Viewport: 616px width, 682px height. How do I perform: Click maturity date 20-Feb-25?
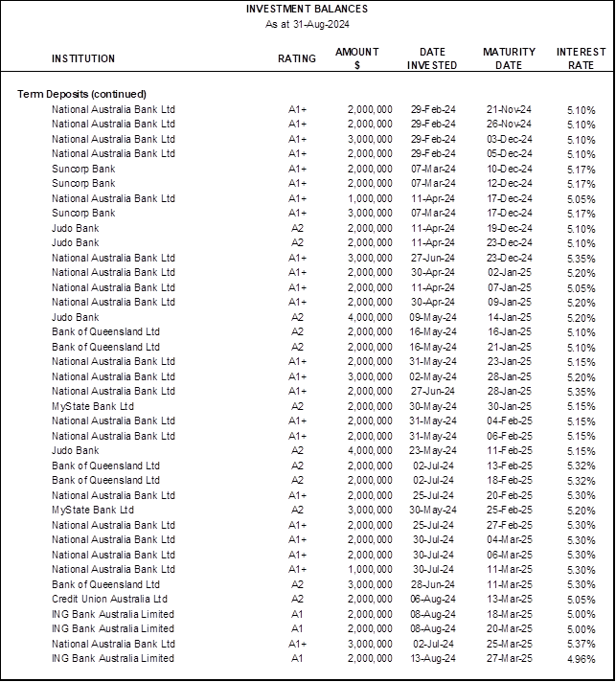click(509, 495)
